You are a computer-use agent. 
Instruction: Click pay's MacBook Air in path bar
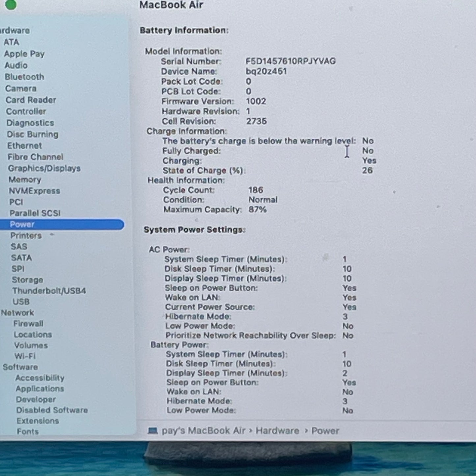pyautogui.click(x=204, y=431)
